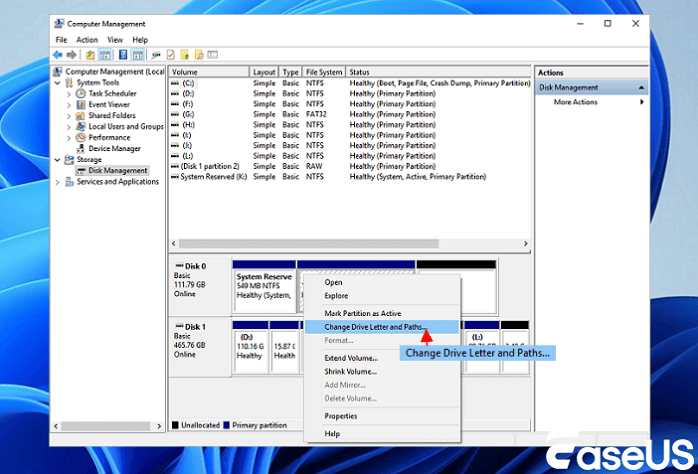Click the Unallocated black legend swatch
Viewport: 698px width, 474px height.
(176, 425)
